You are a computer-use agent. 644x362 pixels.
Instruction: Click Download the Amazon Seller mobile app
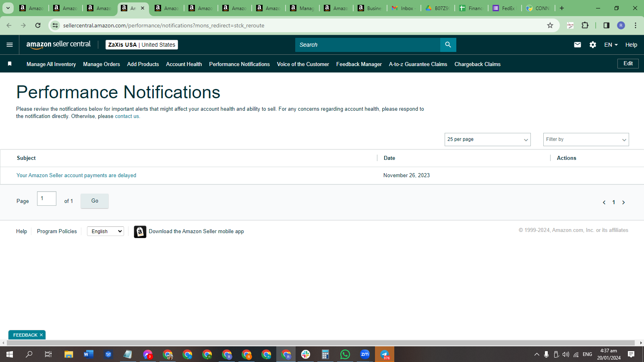196,232
